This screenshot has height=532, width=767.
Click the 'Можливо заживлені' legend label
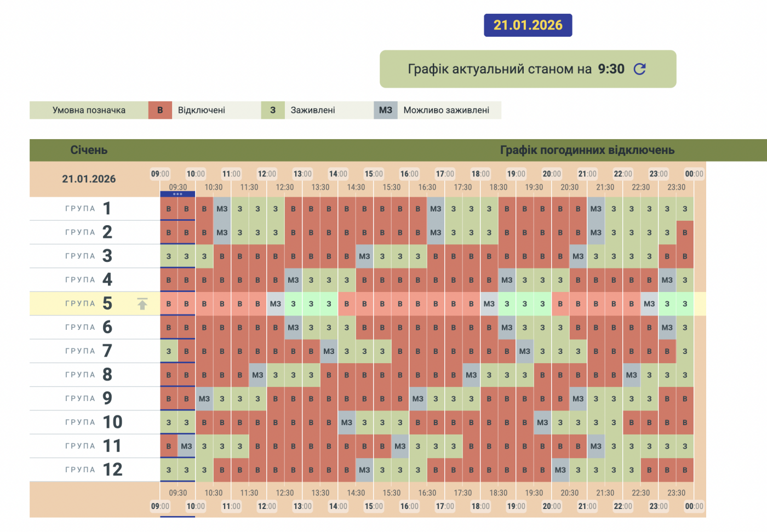tap(446, 110)
